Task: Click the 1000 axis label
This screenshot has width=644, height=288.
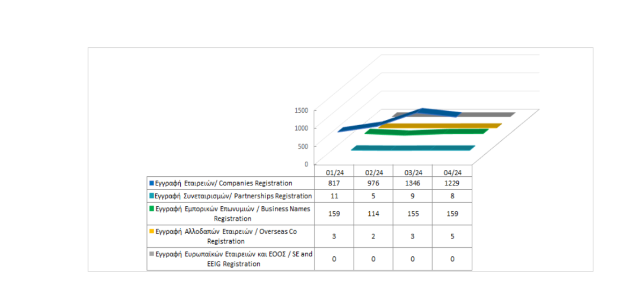Action: click(302, 128)
